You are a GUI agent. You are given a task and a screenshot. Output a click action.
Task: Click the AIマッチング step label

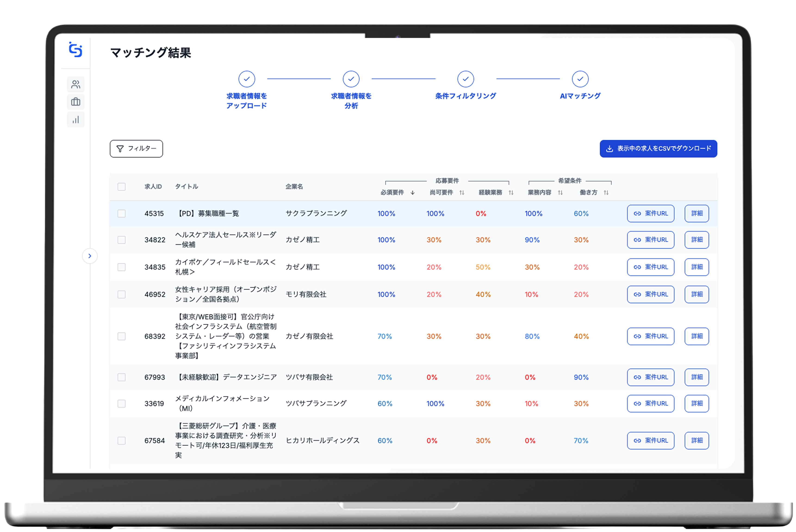580,96
